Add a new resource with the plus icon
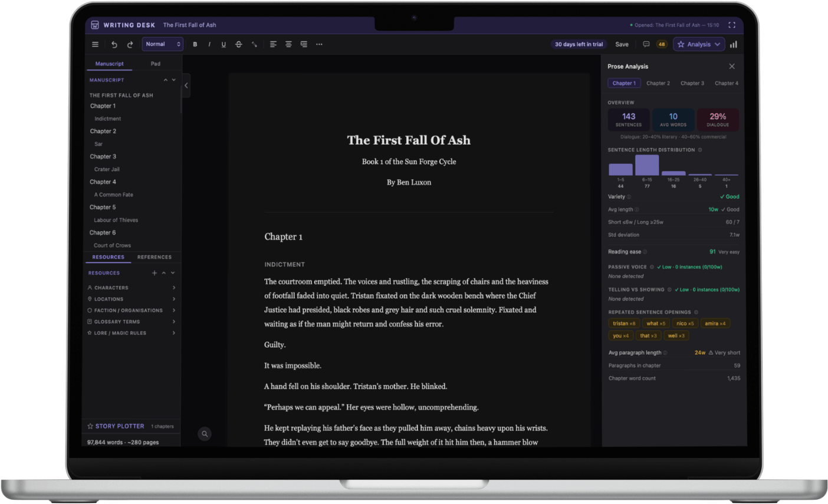Screen dimensions: 828x504 coord(155,273)
